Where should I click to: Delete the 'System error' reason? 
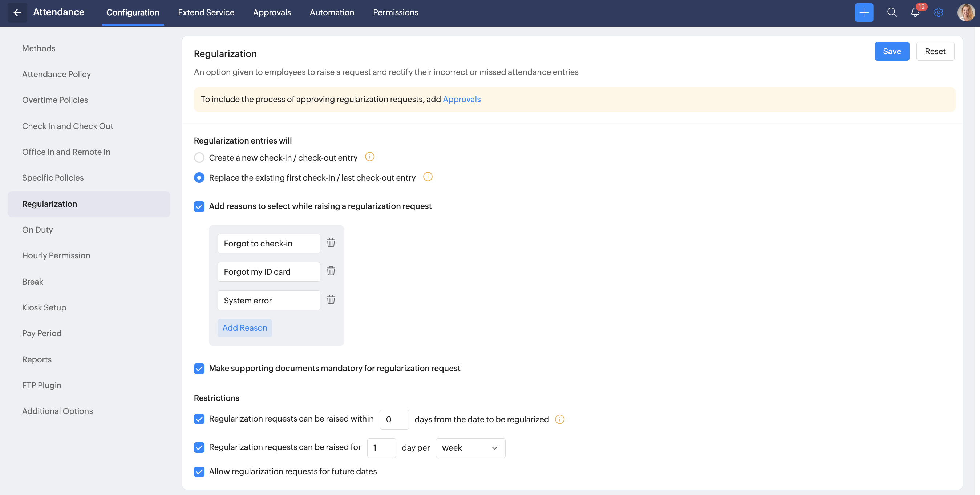click(x=331, y=300)
